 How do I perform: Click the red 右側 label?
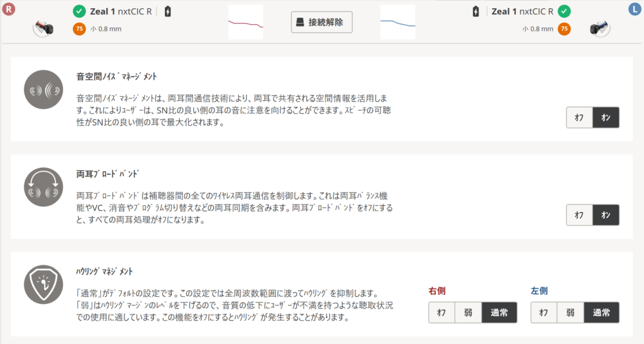437,291
